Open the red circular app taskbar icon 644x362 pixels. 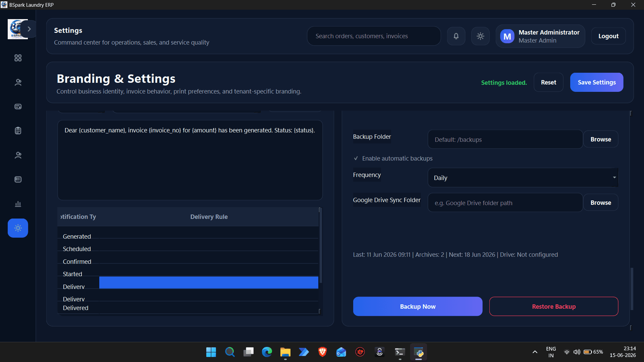click(x=360, y=352)
